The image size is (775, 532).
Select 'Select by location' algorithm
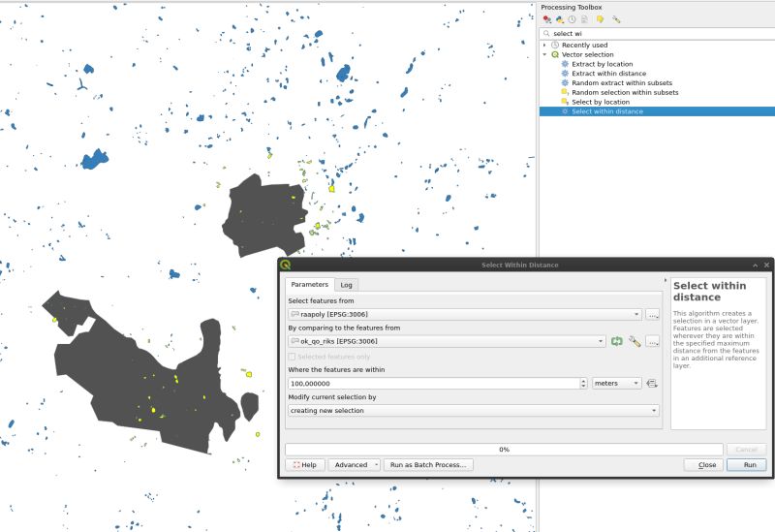point(601,102)
